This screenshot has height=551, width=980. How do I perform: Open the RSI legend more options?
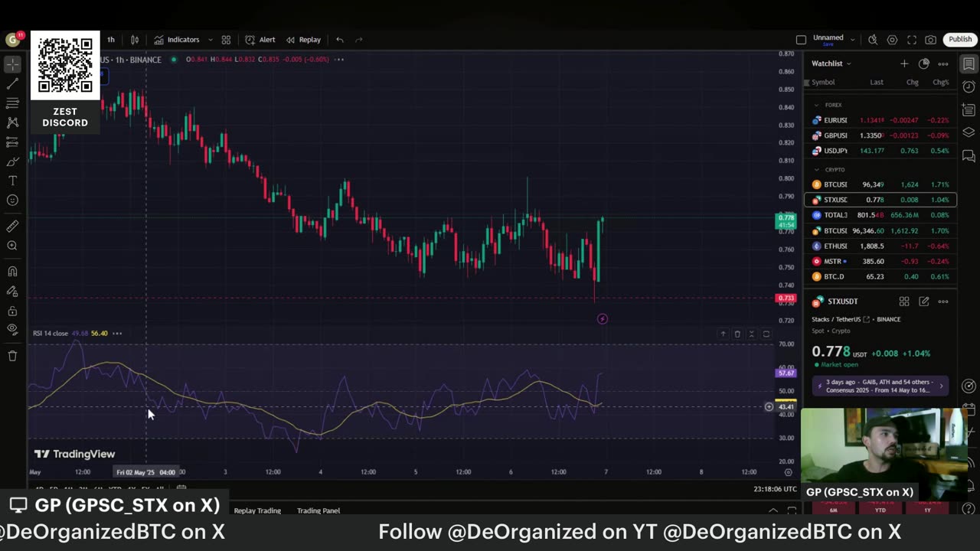tap(117, 334)
